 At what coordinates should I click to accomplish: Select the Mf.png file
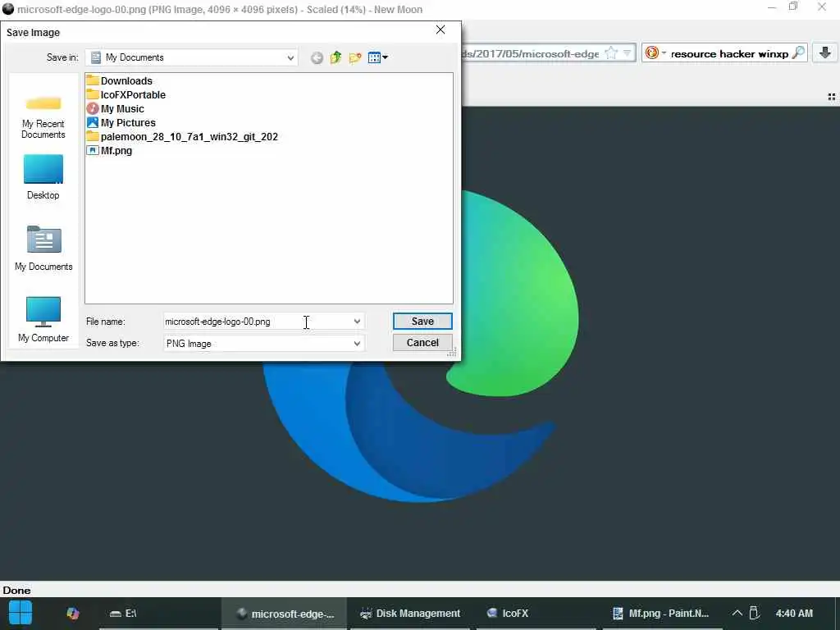(x=109, y=151)
